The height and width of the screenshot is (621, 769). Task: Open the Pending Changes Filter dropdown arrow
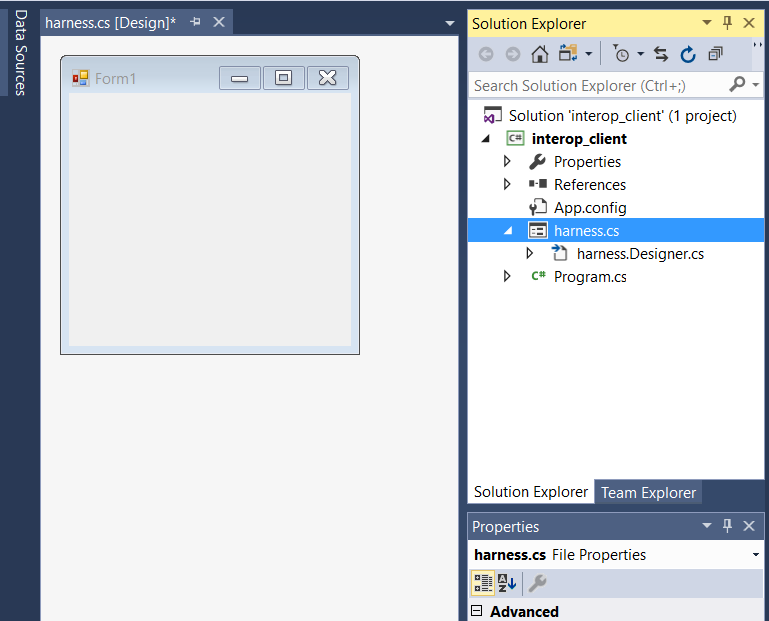641,54
